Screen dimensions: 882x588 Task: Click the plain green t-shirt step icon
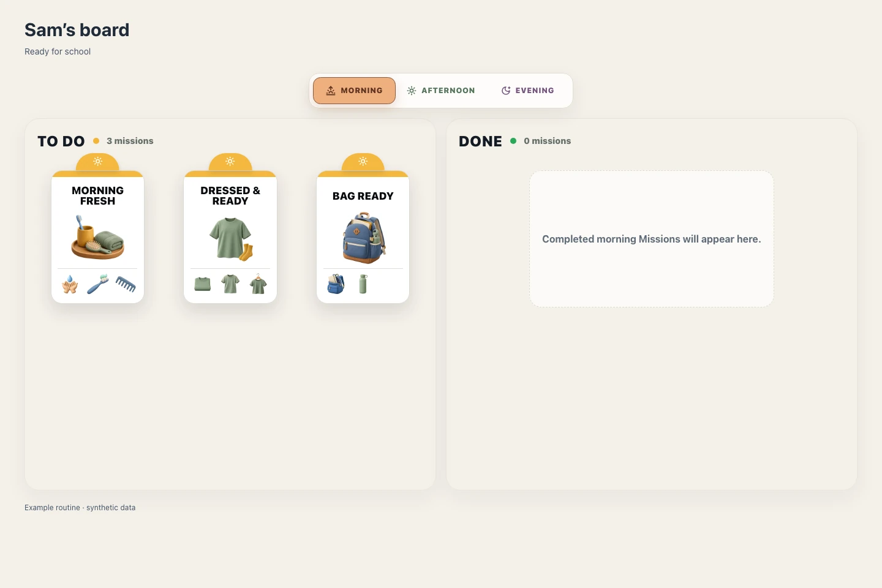click(x=230, y=284)
